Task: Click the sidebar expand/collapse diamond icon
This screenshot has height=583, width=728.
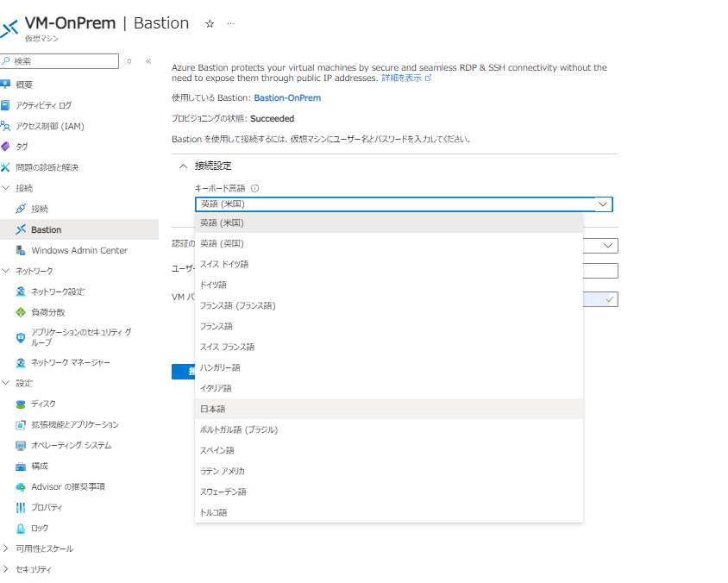Action: click(129, 61)
